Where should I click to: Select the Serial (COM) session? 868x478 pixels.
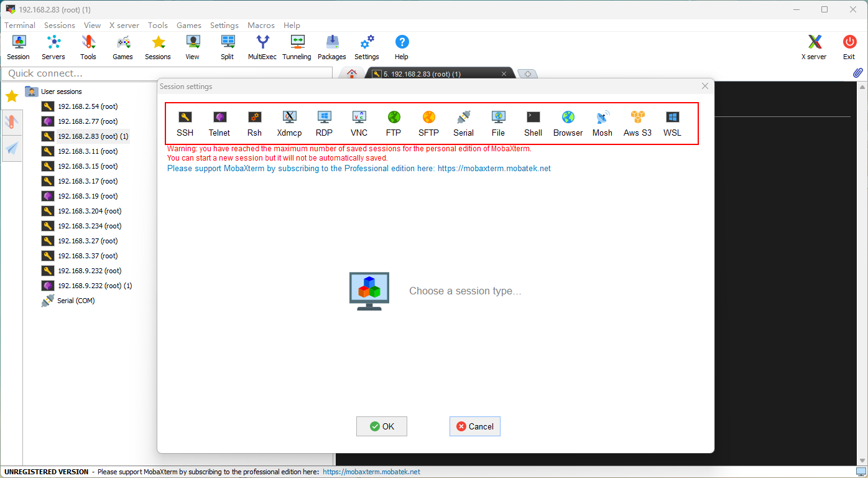(x=68, y=301)
